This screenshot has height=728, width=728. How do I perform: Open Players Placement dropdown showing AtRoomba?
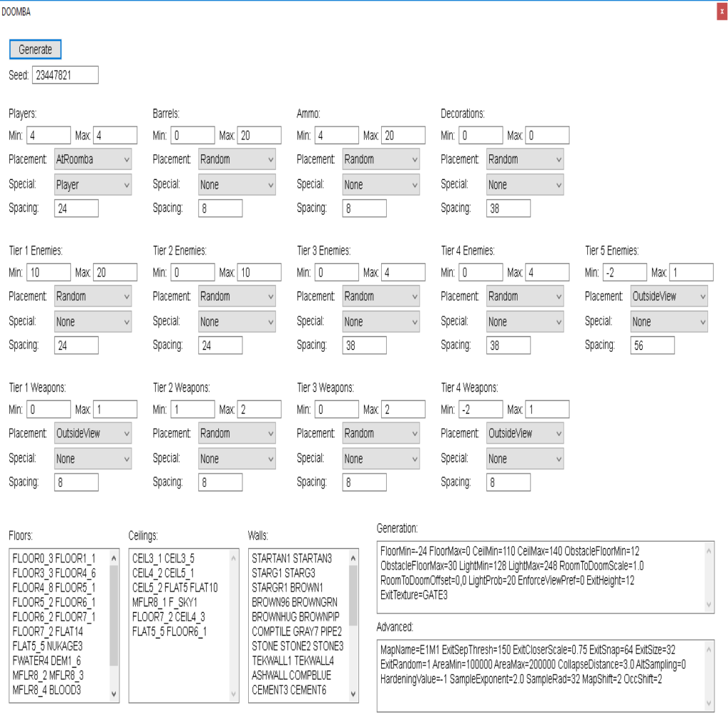coord(92,160)
